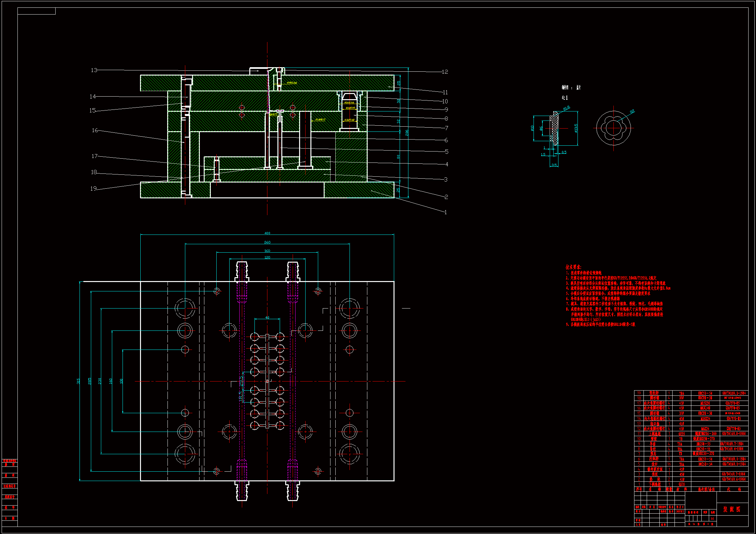Click the R2 radius dimension label
Screen dimensions: 756x534
click(x=632, y=112)
